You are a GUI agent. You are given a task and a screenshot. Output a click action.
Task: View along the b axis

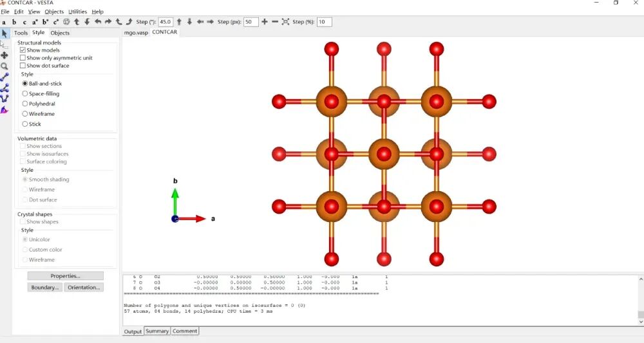pos(14,22)
